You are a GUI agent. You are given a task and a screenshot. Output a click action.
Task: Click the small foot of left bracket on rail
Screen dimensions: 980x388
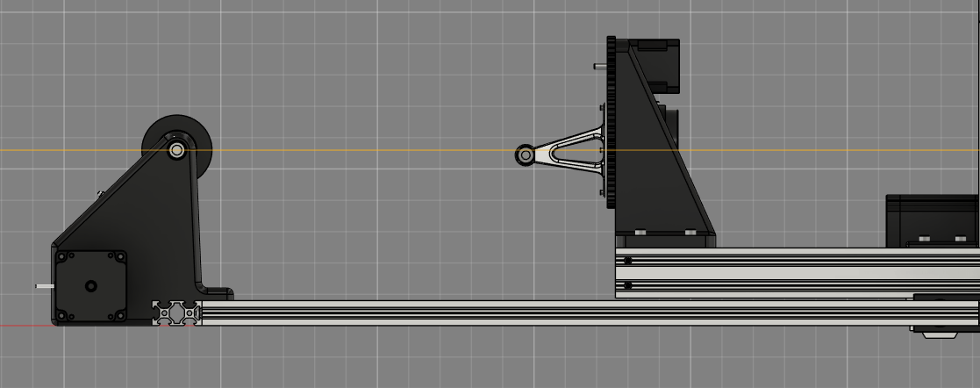click(x=218, y=293)
